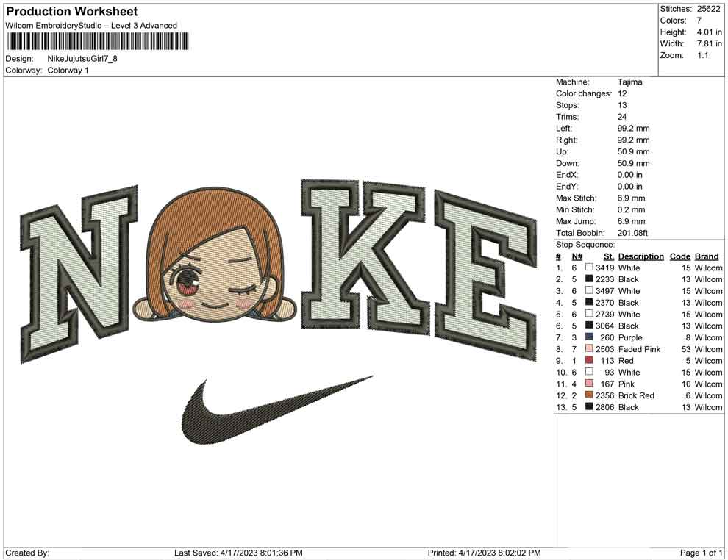Click the Stop Sequence heading
The width and height of the screenshot is (728, 560).
(585, 245)
